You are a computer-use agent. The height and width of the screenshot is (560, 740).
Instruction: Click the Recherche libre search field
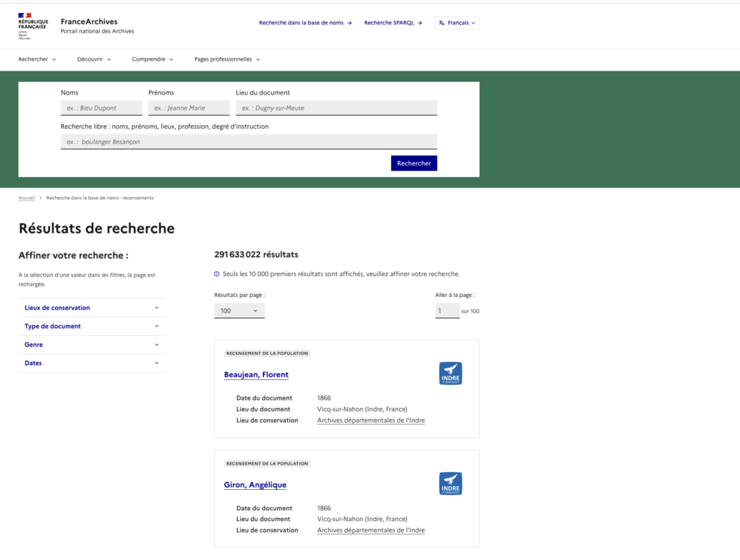click(x=249, y=142)
